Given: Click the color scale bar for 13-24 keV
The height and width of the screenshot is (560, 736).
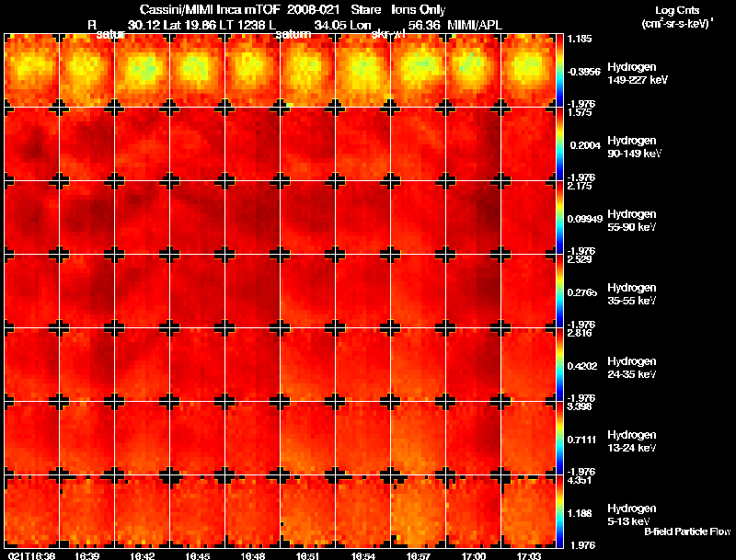Looking at the screenshot, I should (x=559, y=439).
